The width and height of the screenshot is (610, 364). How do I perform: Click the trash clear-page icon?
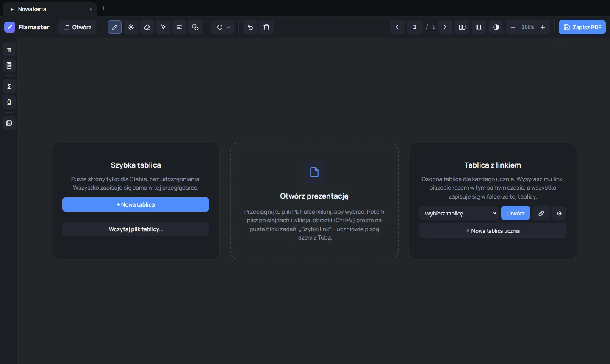[x=266, y=27]
